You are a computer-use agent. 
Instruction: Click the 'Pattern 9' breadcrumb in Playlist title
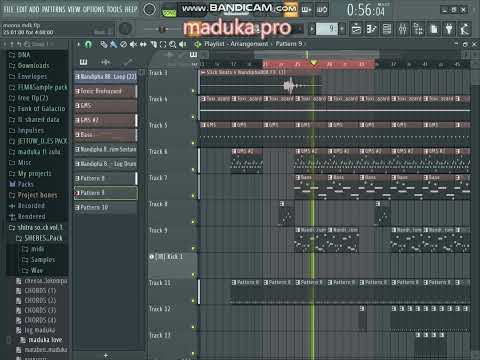click(x=289, y=44)
